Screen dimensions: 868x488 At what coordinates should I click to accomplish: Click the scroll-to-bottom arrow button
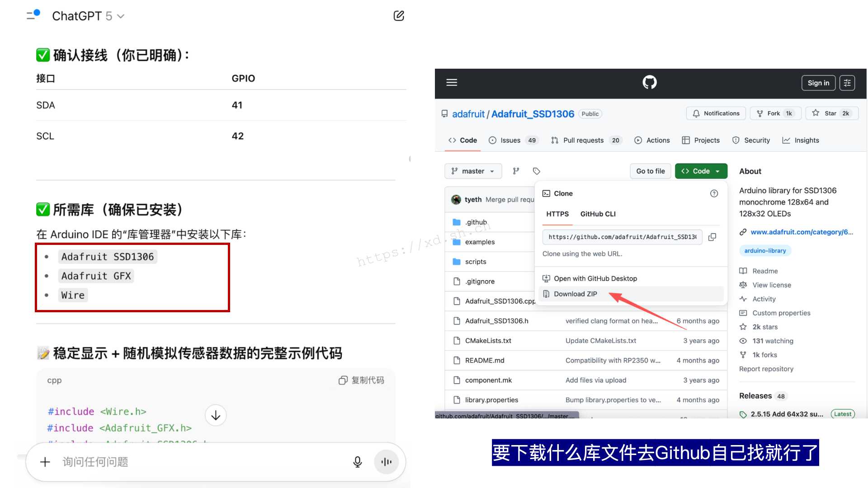click(x=216, y=415)
